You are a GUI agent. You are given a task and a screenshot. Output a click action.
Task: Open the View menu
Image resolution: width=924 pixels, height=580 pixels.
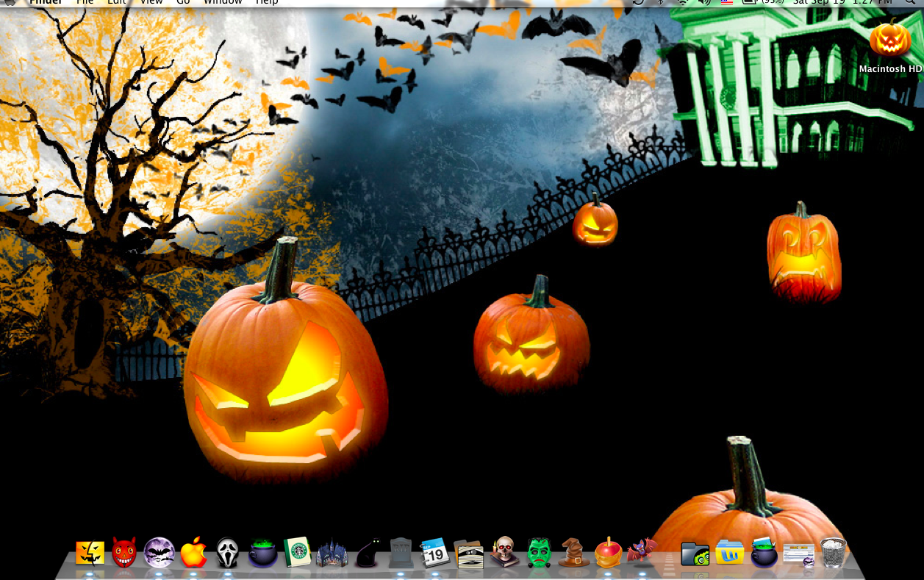click(x=151, y=2)
